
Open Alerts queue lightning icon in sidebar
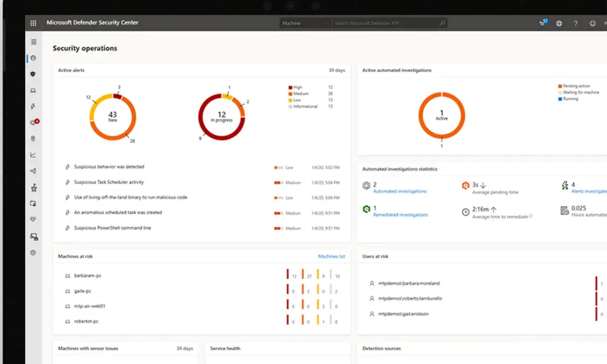pos(33,107)
